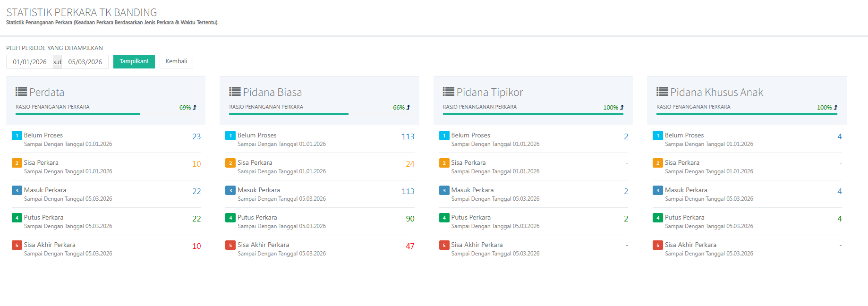Viewport: 868px width, 306px height.
Task: Select Perdata Sisa Perkara orange count 10
Action: [x=196, y=164]
